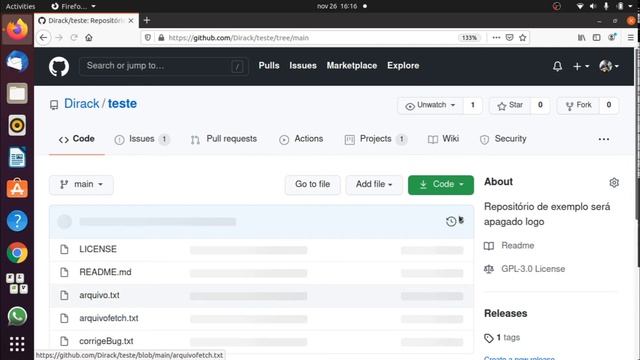Open the user avatar menu

click(x=609, y=66)
